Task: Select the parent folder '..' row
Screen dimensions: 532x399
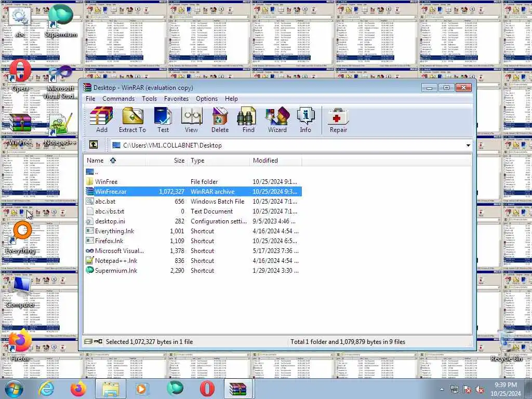Action: (193, 172)
